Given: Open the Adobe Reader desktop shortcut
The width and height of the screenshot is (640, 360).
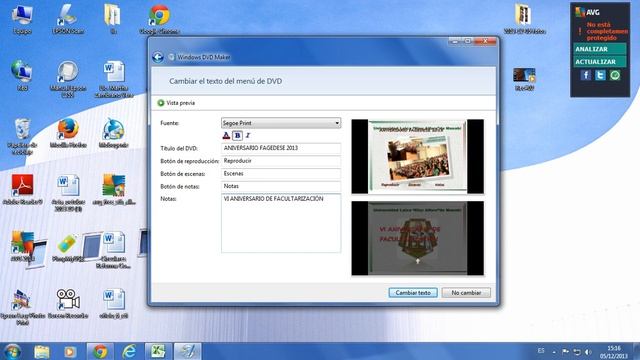Looking at the screenshot, I should [22, 189].
